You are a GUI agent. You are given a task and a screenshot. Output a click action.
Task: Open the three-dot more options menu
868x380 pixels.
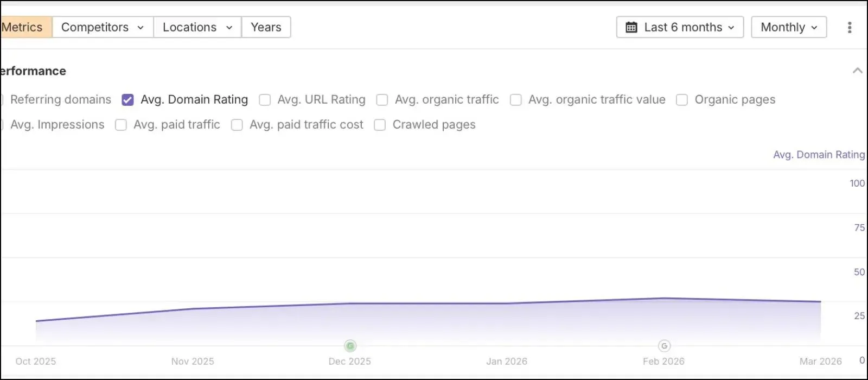click(850, 27)
